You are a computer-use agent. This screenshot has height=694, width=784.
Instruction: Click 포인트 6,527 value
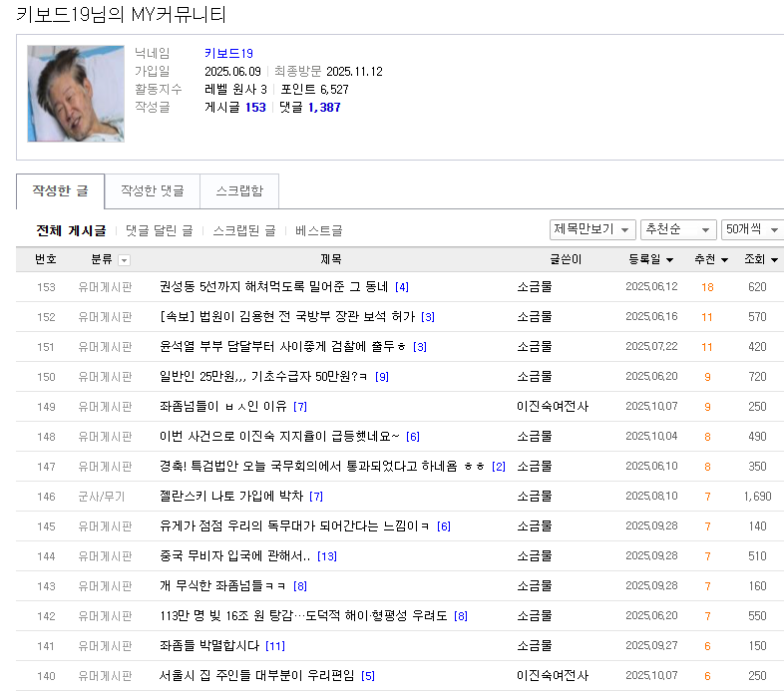(x=314, y=90)
